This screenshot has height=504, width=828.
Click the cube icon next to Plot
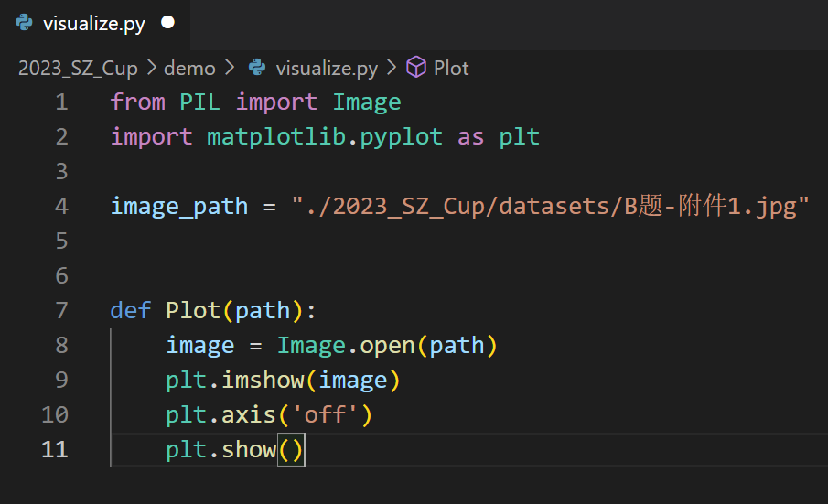(x=416, y=67)
